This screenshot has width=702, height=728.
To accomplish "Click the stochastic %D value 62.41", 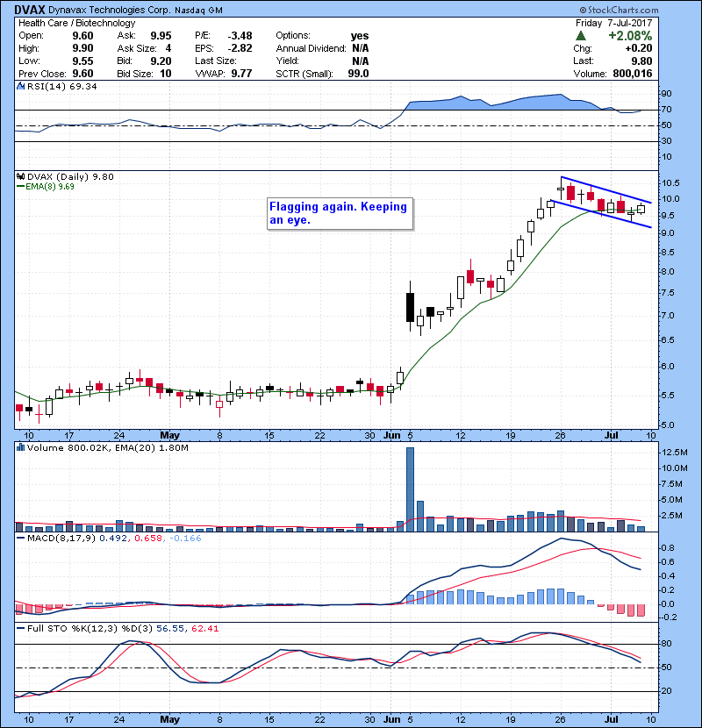I will [x=204, y=629].
